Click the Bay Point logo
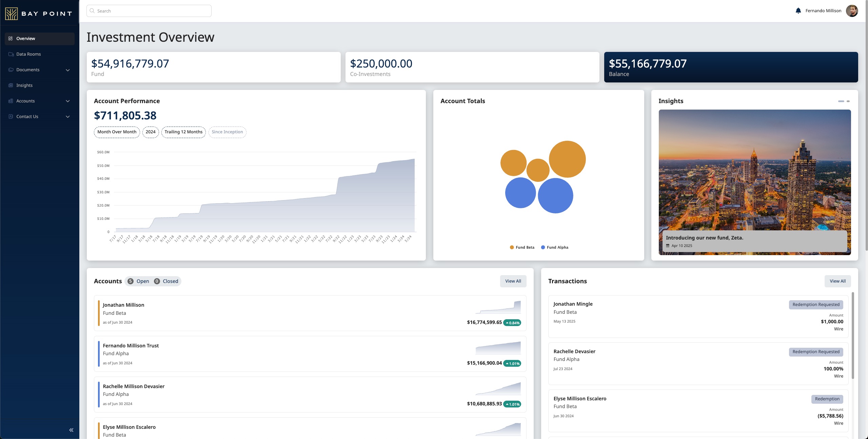Viewport: 868px width, 439px height. tap(39, 14)
